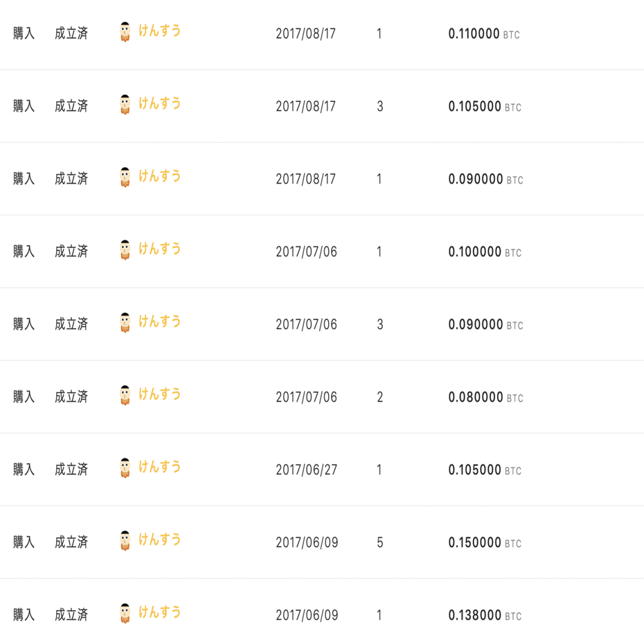644x644 pixels.
Task: Click 購入 label in 0.110000 BTC row
Action: 24,33
